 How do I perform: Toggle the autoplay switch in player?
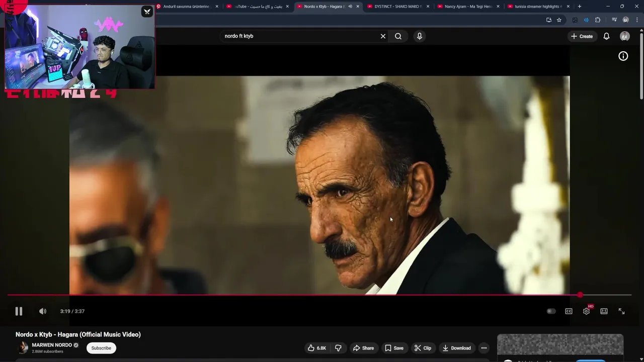(x=551, y=311)
